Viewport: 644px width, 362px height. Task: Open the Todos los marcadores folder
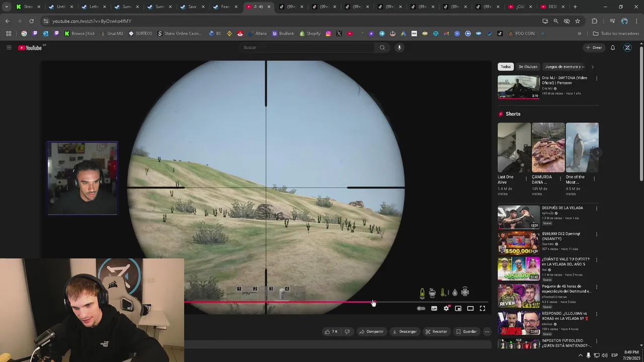[616, 34]
